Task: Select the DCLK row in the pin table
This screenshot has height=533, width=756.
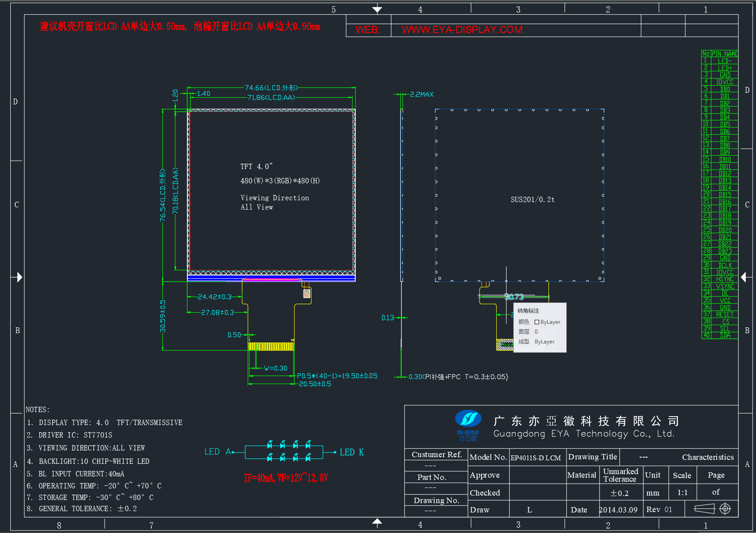Action: pyautogui.click(x=719, y=265)
